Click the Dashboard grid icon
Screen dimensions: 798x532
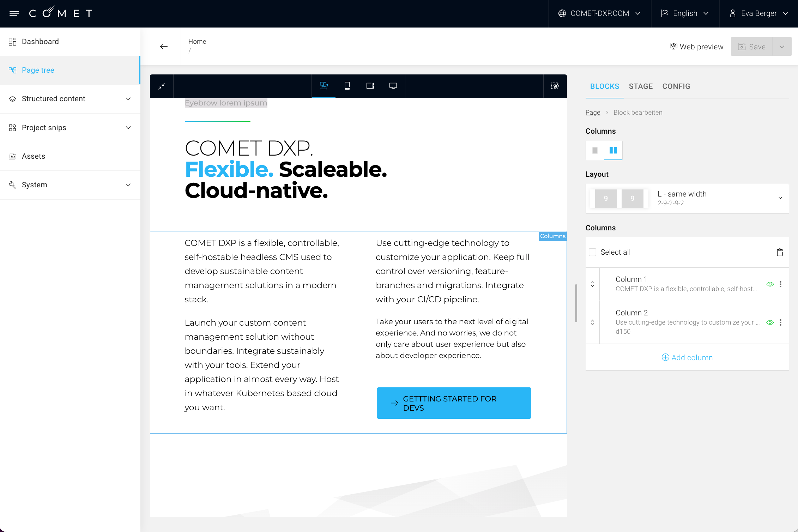tap(13, 42)
